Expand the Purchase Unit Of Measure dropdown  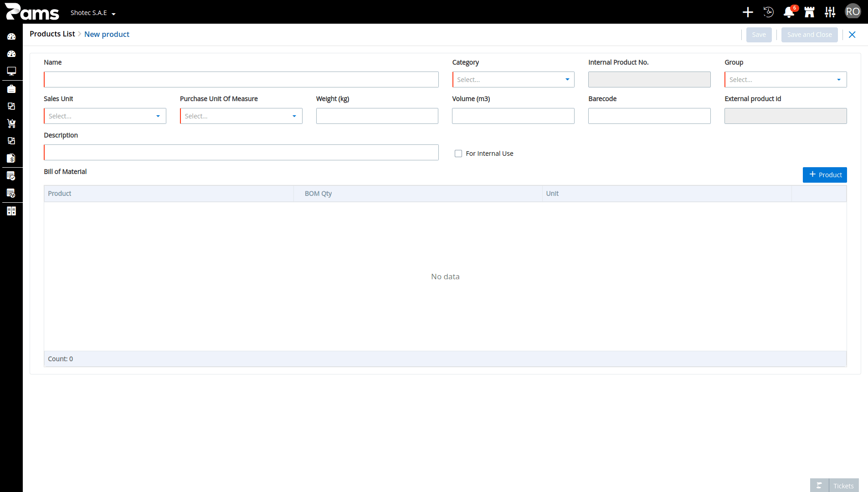point(241,116)
